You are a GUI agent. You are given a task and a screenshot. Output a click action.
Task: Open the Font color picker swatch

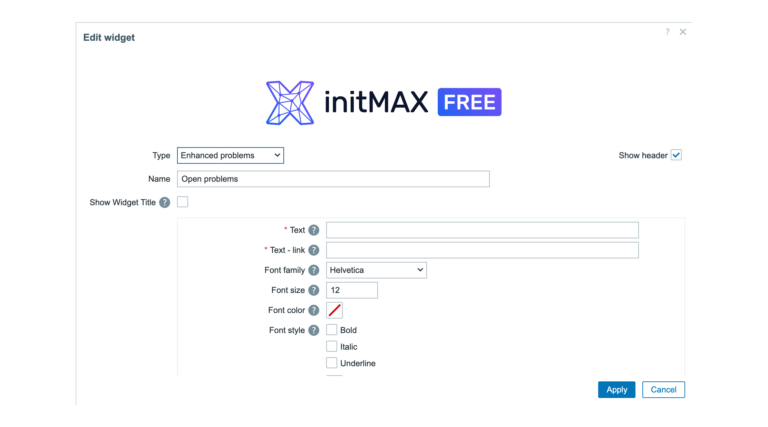[x=335, y=310]
